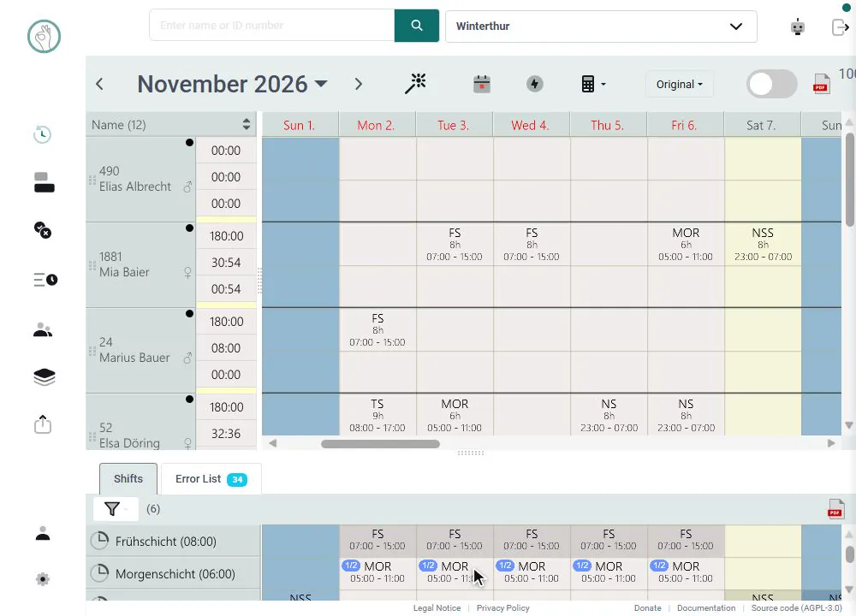Screen dimensions: 856x616
Task: Click the Morgenschicht (06:00) row label
Action: [x=175, y=573]
